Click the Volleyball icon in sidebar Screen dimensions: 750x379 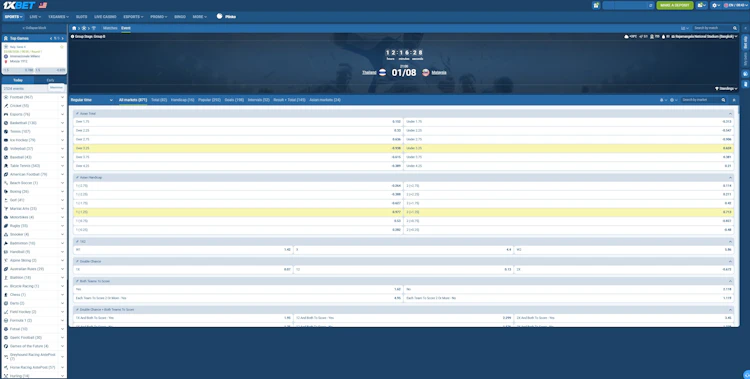pos(6,149)
